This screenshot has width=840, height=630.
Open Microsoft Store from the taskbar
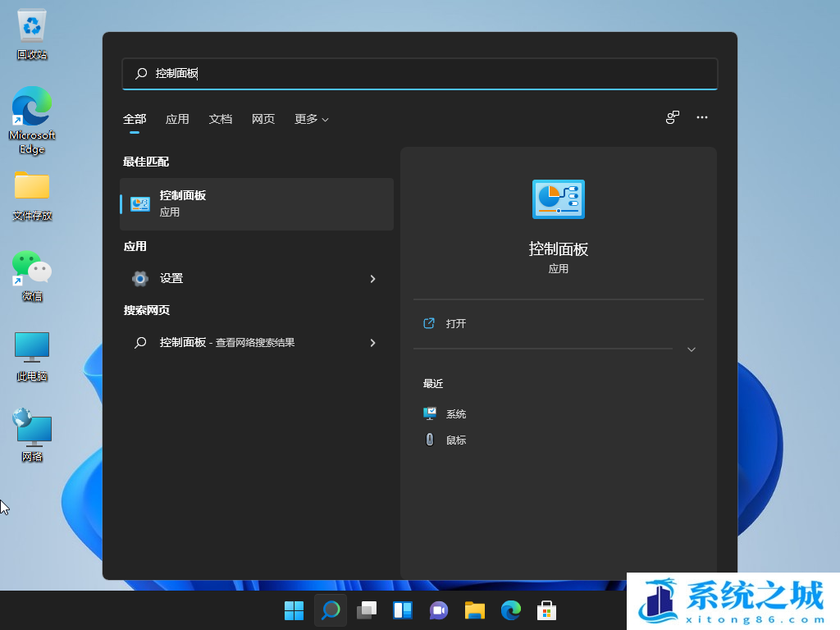pos(547,610)
